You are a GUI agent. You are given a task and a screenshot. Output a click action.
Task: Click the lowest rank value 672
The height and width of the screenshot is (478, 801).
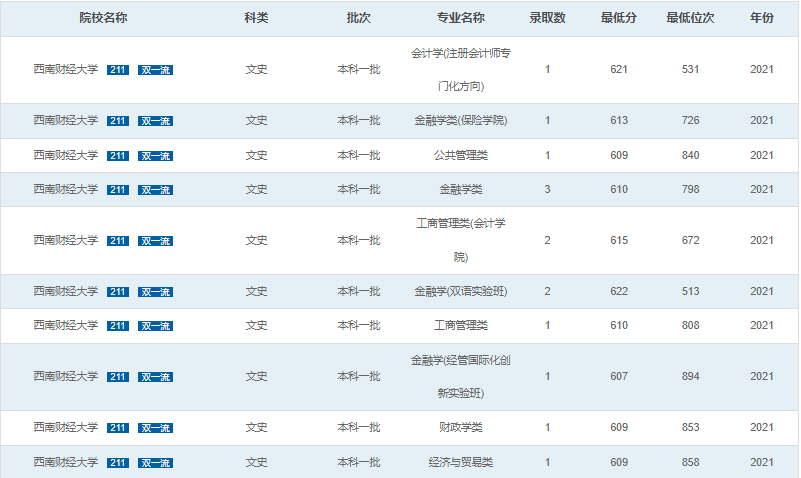click(x=691, y=241)
